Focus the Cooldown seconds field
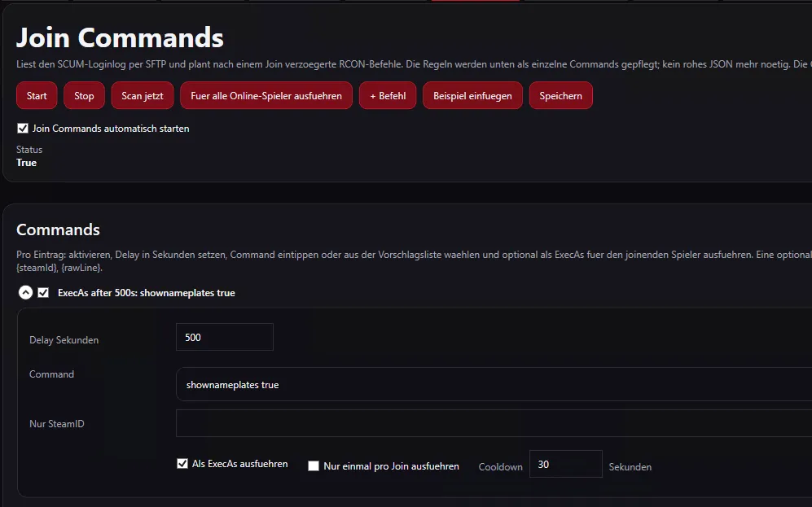 [x=566, y=464]
